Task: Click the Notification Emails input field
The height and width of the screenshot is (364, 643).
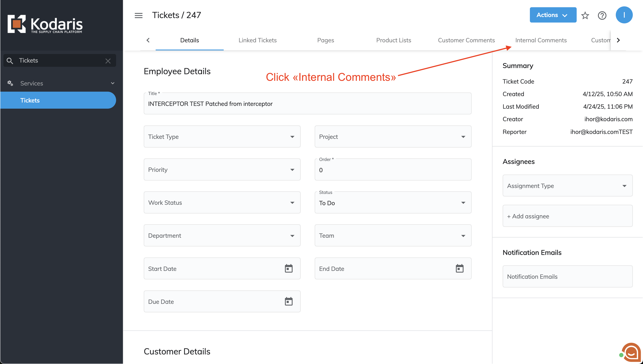Action: click(567, 276)
